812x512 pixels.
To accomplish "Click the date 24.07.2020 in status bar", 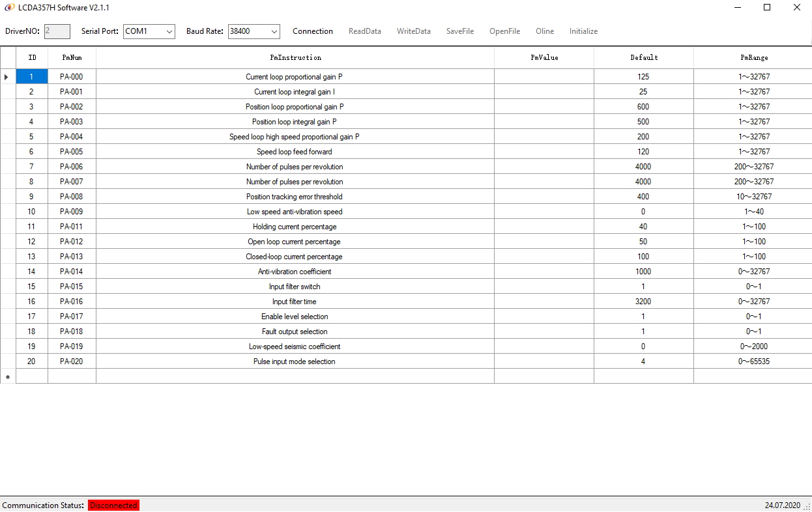I will pos(782,505).
